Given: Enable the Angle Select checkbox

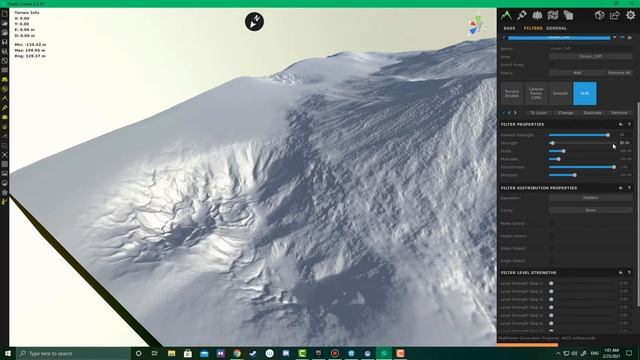Looking at the screenshot, I should pyautogui.click(x=552, y=260).
